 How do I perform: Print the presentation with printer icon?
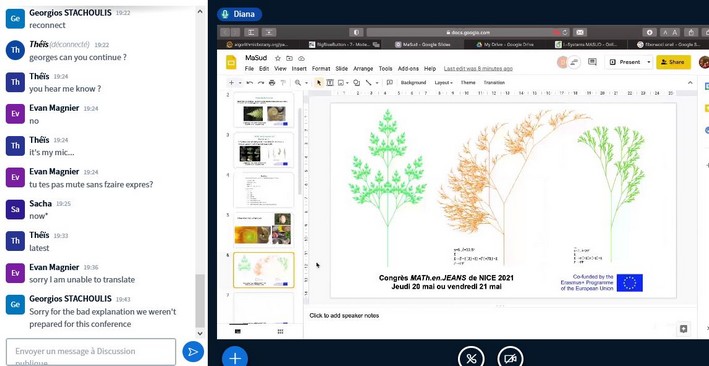(x=272, y=83)
